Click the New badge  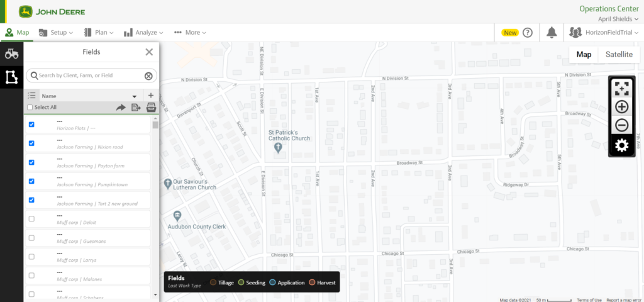click(511, 33)
